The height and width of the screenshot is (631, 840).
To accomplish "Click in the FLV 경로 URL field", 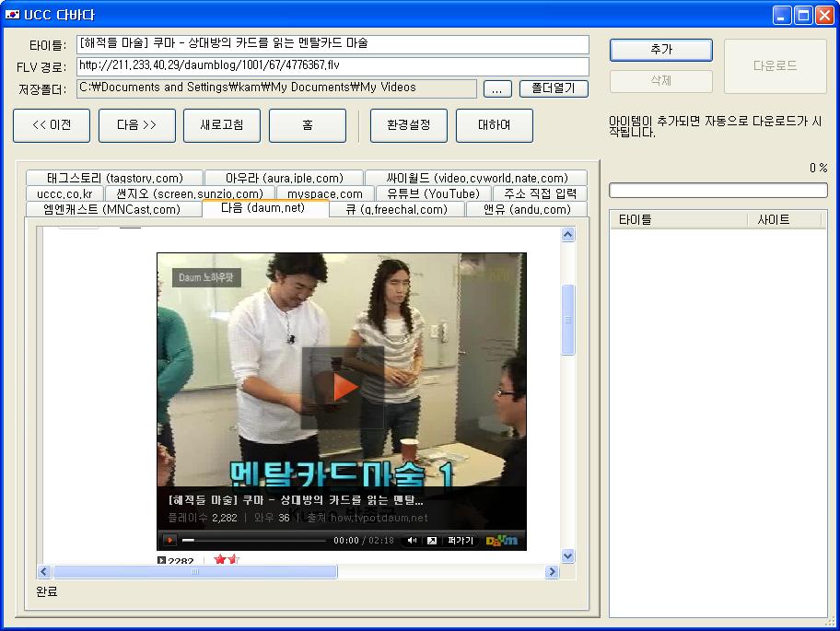I will click(x=332, y=66).
